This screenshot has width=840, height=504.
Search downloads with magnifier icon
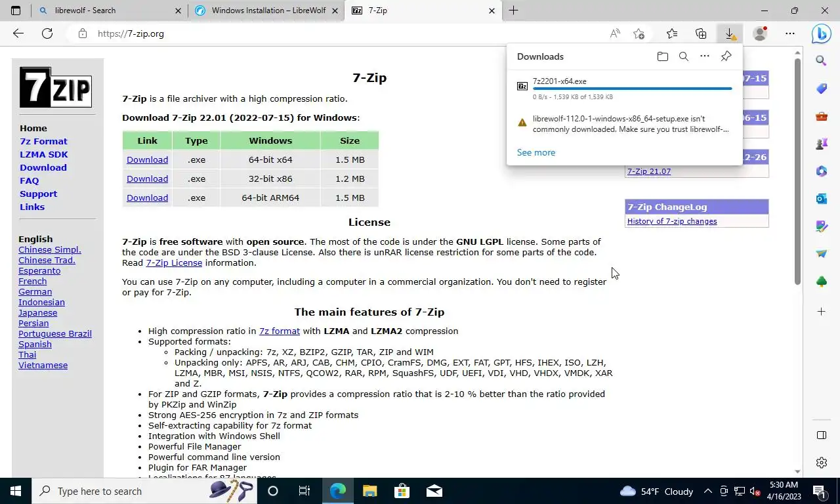(x=684, y=56)
